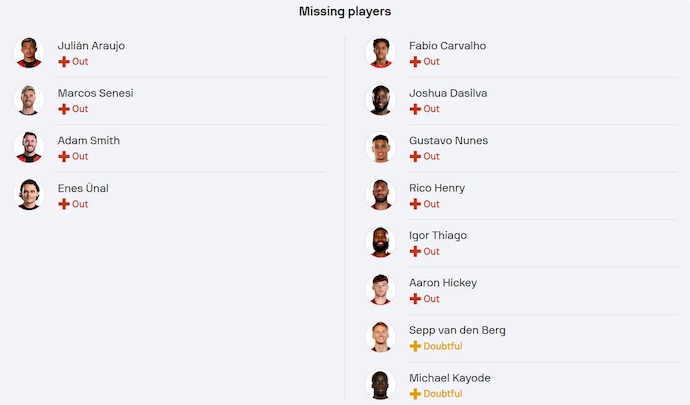Click Enes Ünal's player portrait
690x405 pixels.
pyautogui.click(x=30, y=195)
